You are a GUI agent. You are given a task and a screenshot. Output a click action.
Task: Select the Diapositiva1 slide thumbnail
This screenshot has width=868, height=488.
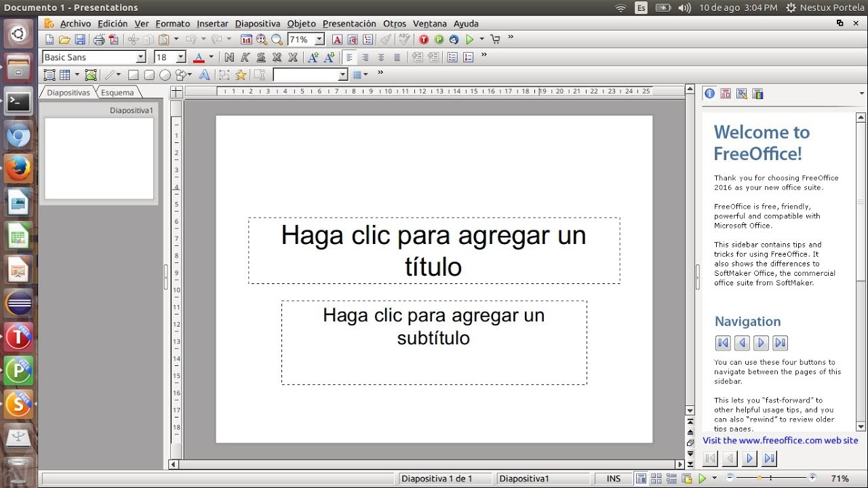[99, 159]
